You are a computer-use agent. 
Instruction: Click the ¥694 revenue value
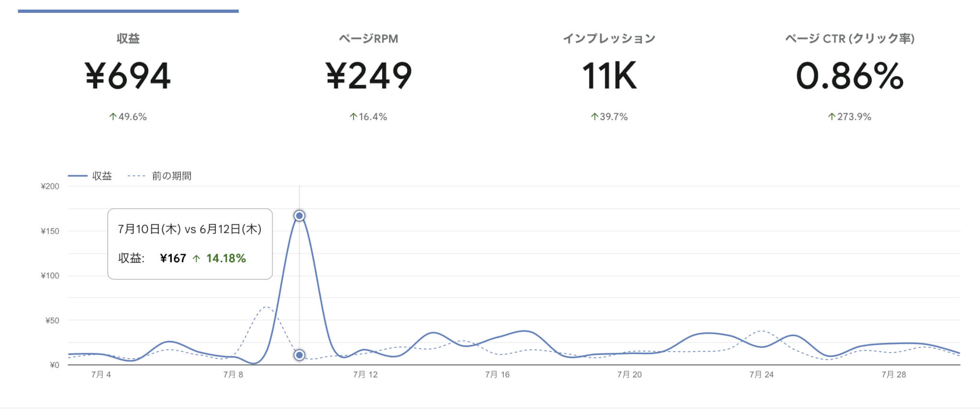click(128, 76)
